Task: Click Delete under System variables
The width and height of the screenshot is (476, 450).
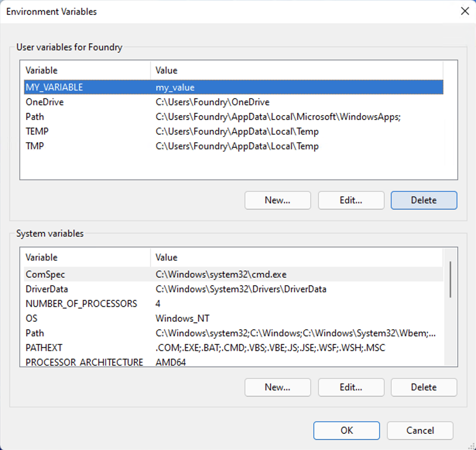Action: (x=423, y=387)
